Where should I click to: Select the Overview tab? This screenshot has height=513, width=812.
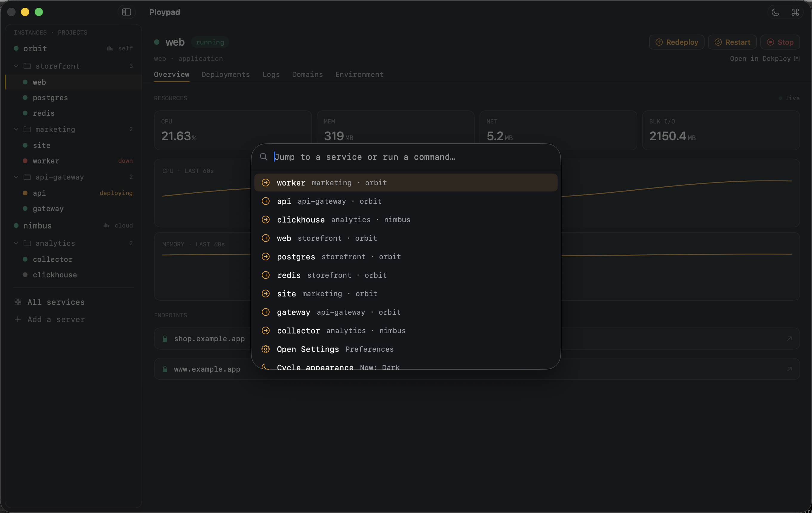point(172,75)
